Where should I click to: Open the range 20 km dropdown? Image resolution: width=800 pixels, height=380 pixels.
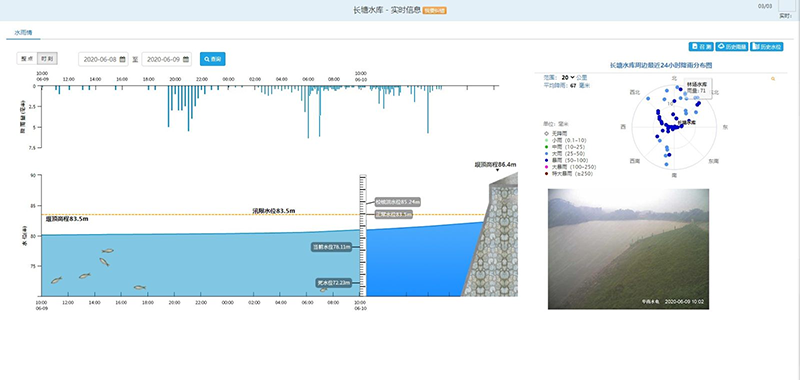[x=567, y=77]
